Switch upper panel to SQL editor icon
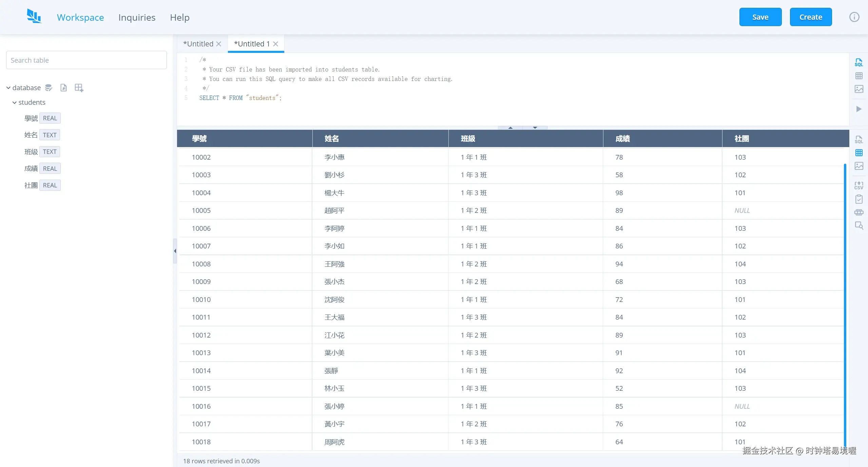The height and width of the screenshot is (467, 868). [859, 63]
